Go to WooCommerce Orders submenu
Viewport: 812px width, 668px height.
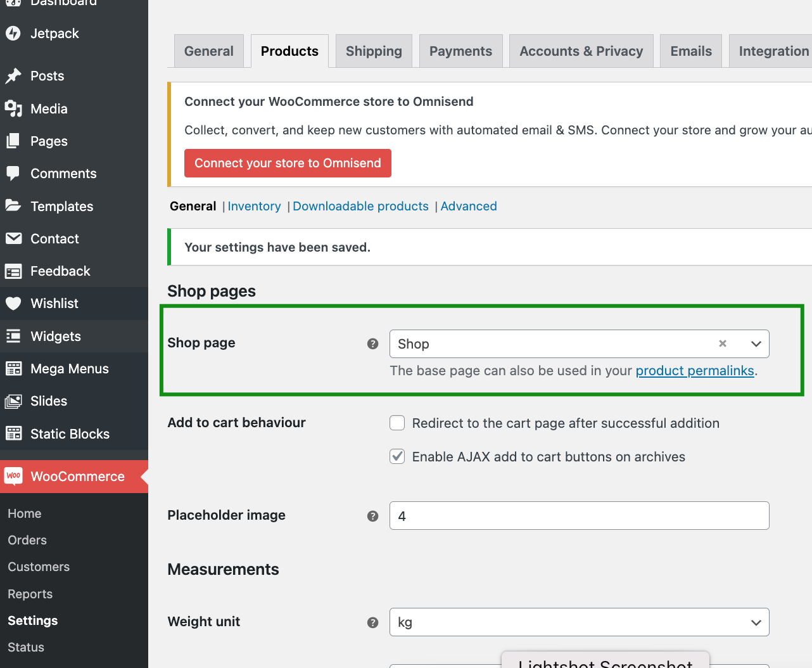coord(27,540)
